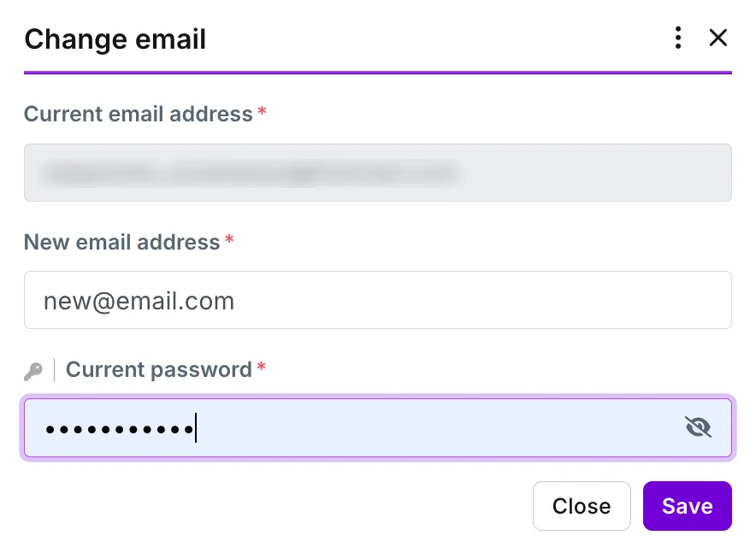Click the key icon beside Current password
The image size is (756, 547).
(33, 371)
